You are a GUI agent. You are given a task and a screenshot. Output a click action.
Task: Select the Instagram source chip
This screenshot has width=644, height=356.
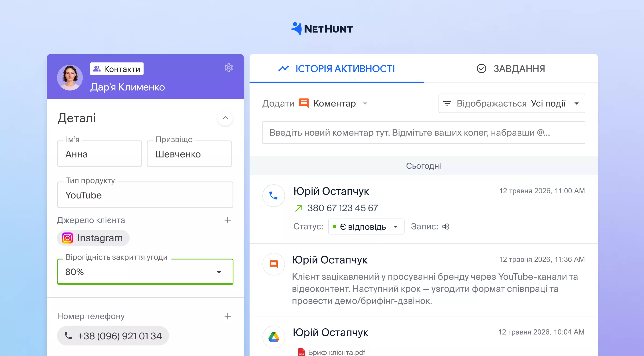pos(93,238)
